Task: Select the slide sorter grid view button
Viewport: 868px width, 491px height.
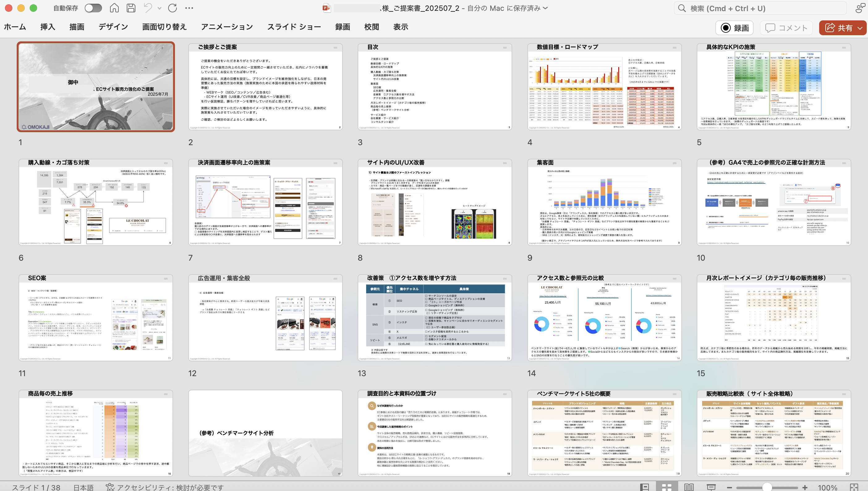Action: (x=666, y=487)
